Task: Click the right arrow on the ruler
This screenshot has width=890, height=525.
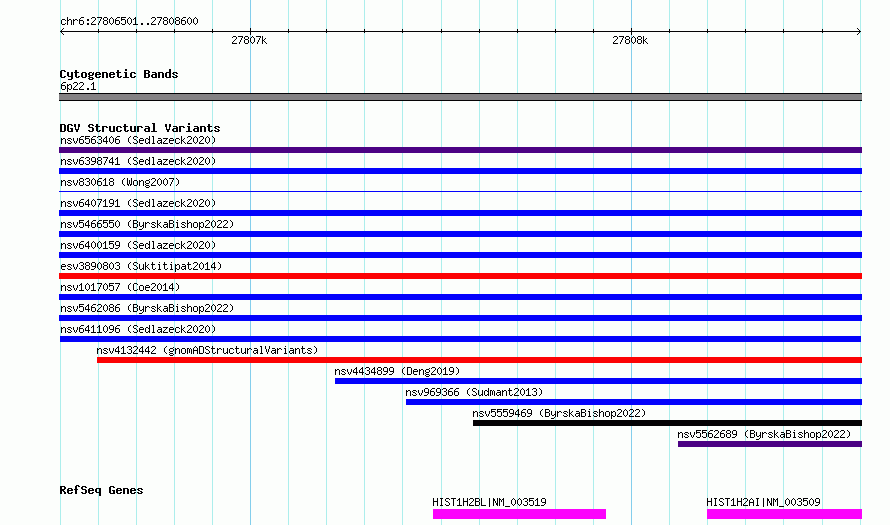Action: click(859, 32)
